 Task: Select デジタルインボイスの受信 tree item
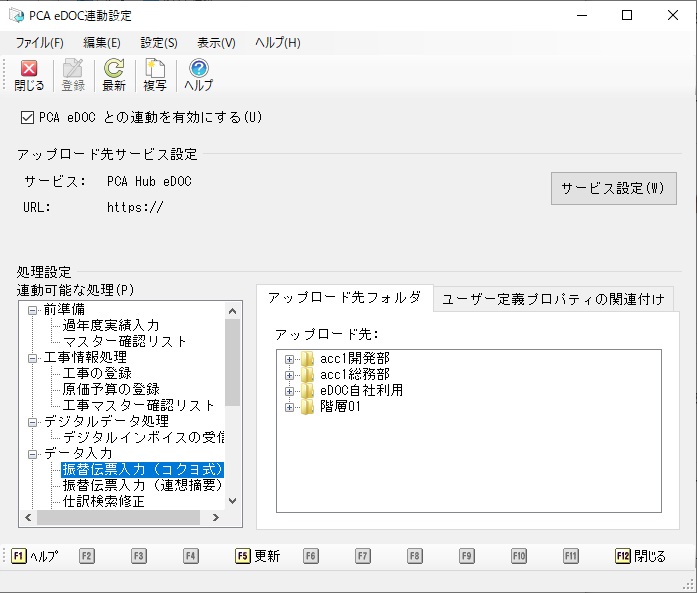coord(143,437)
